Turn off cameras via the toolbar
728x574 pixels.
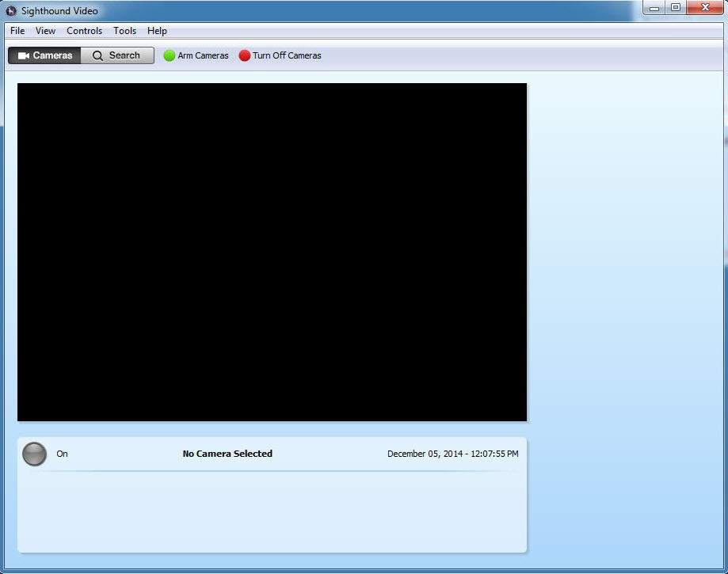280,55
